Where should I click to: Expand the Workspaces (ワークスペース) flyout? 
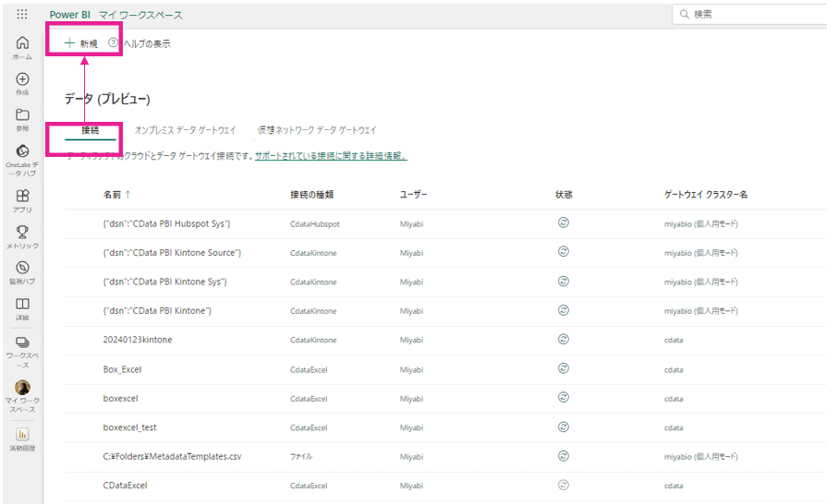22,347
